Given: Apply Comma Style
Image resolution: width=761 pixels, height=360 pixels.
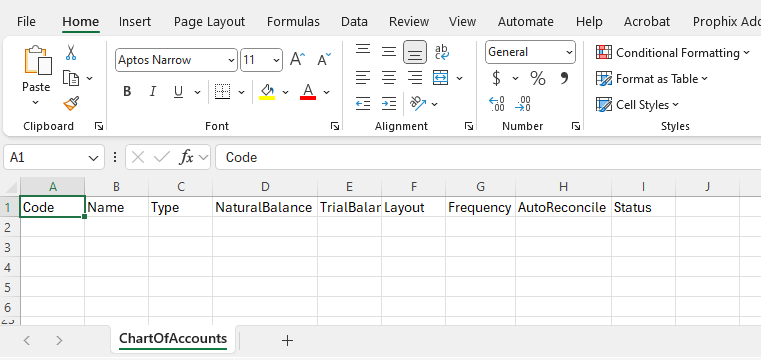Looking at the screenshot, I should (564, 78).
